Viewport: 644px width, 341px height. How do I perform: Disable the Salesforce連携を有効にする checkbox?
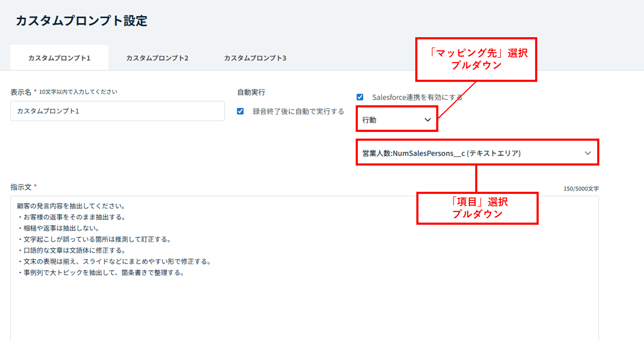click(x=360, y=97)
